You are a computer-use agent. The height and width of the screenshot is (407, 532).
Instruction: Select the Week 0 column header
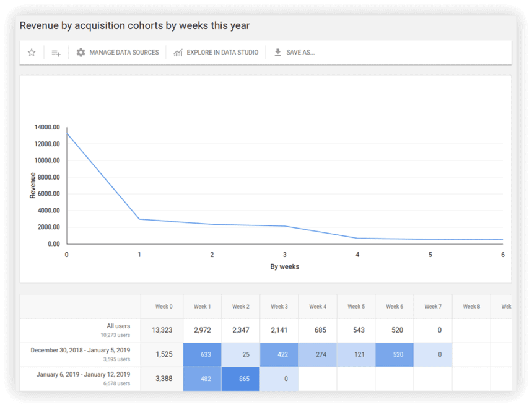pos(164,307)
